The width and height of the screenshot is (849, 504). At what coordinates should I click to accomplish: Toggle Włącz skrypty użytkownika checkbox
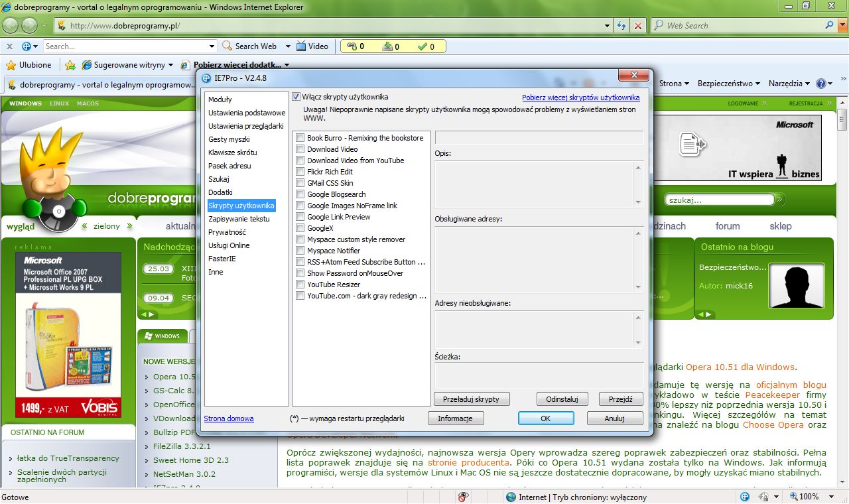tap(296, 97)
